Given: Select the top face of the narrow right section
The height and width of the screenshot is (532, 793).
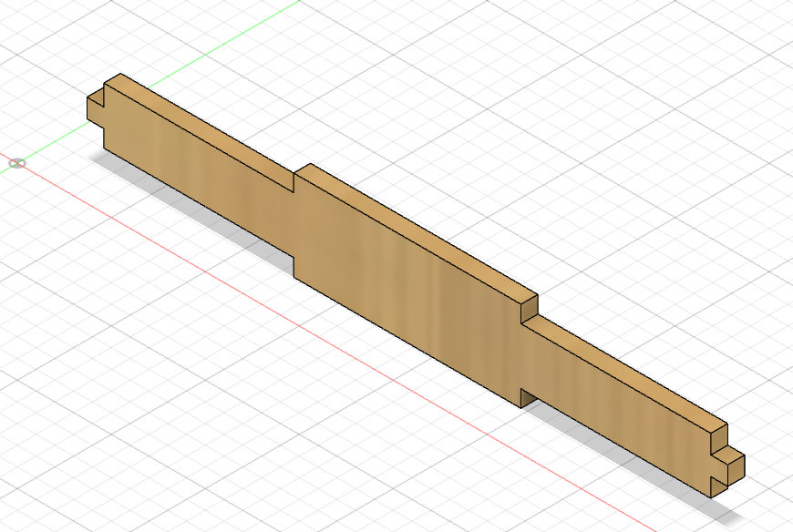Looking at the screenshot, I should pyautogui.click(x=624, y=374).
